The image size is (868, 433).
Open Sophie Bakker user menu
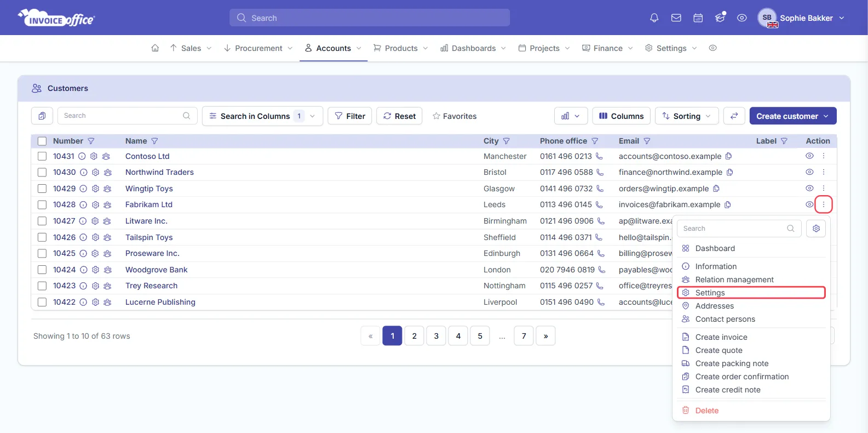801,18
